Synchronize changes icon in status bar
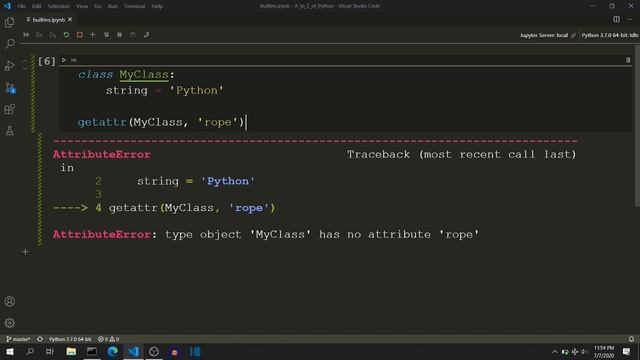The height and width of the screenshot is (360, 640). click(x=40, y=339)
